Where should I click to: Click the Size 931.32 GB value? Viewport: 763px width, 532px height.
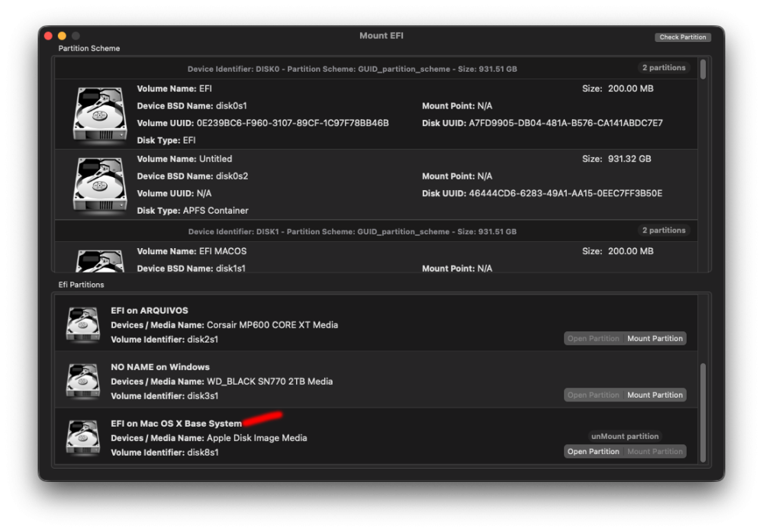point(629,159)
